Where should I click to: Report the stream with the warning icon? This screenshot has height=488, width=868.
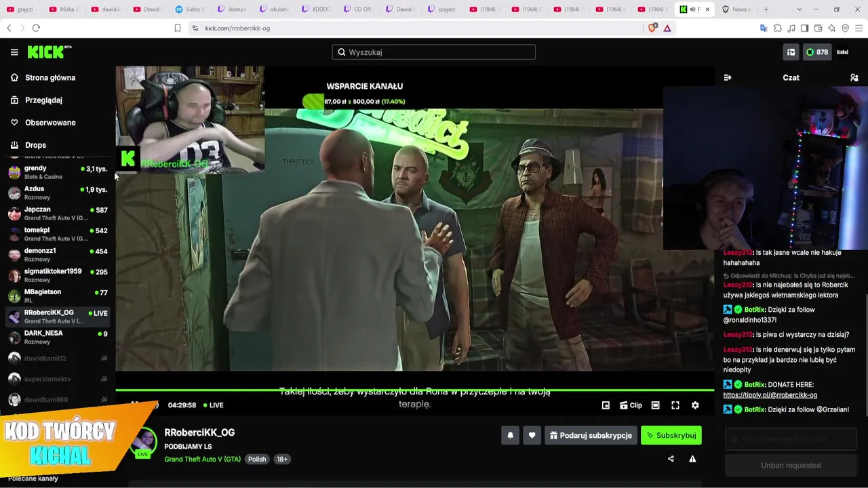coord(692,459)
